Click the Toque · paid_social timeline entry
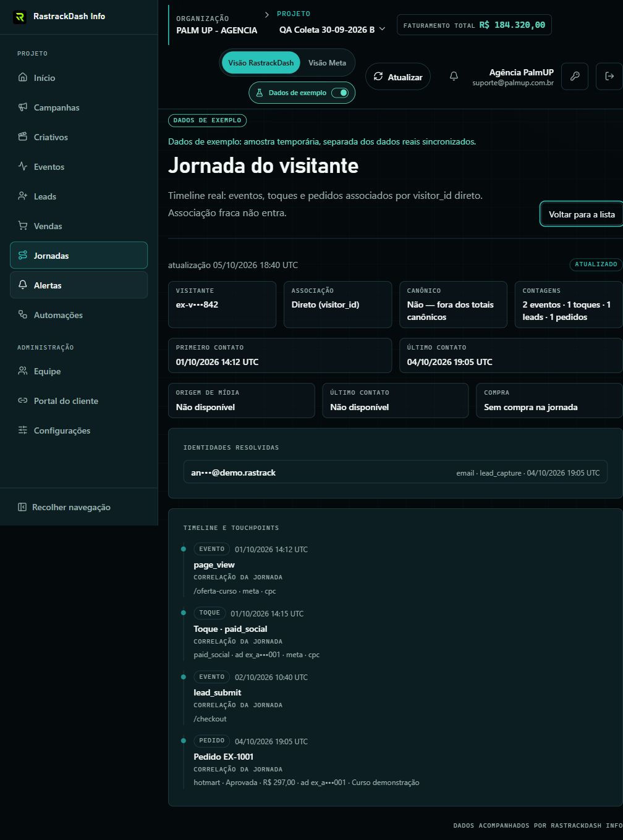Image resolution: width=623 pixels, height=840 pixels. click(230, 629)
